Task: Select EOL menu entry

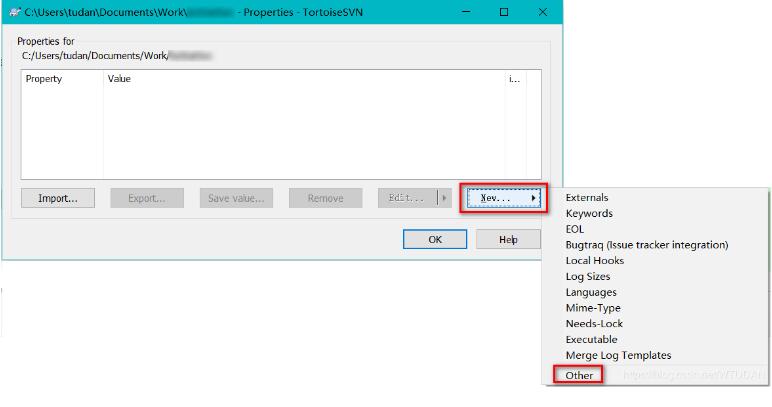Action: [x=575, y=229]
